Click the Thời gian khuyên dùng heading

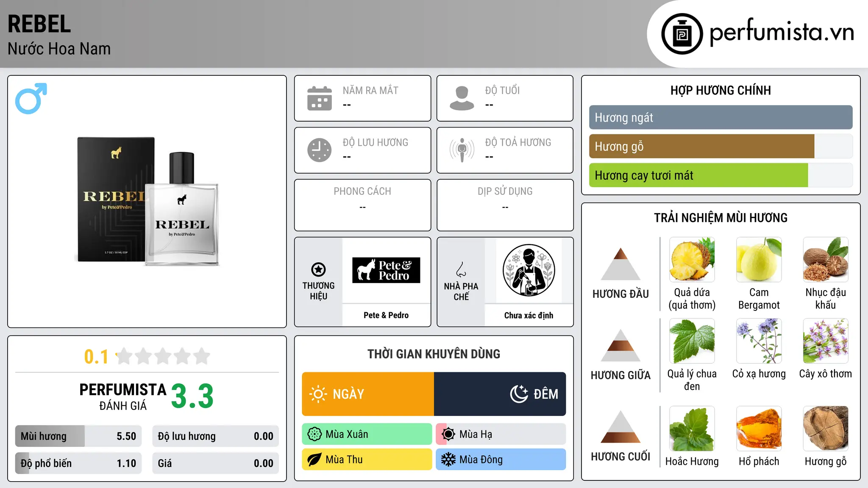click(x=434, y=354)
